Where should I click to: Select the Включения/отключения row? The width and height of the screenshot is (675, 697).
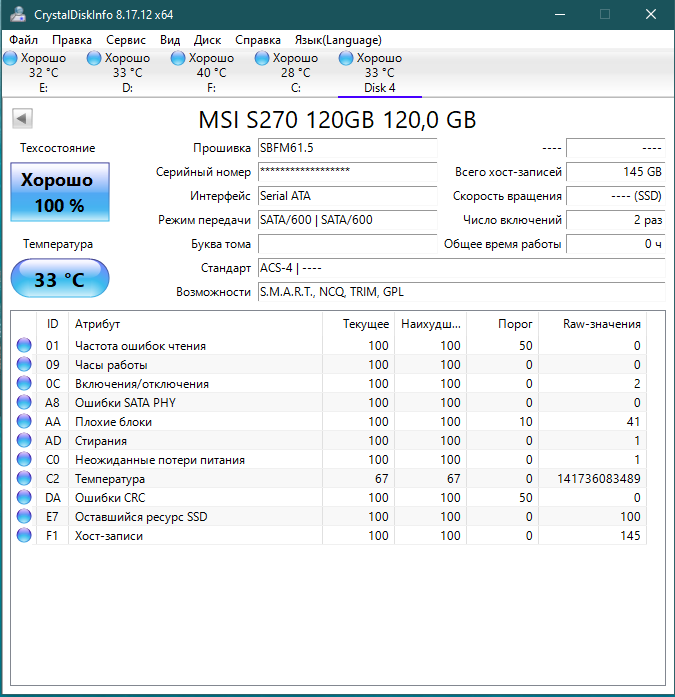(x=329, y=384)
